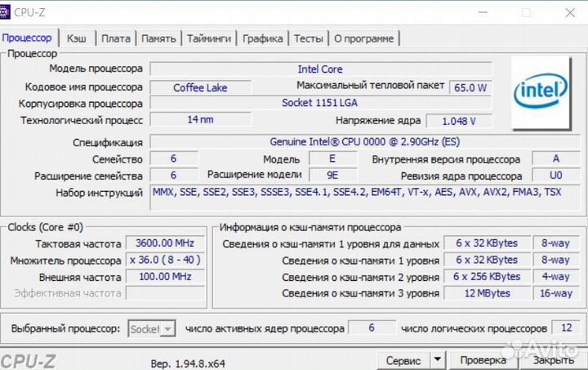588x370 pixels.
Task: Click the L2 cache 6 x 256 KBytes value
Action: 487,277
